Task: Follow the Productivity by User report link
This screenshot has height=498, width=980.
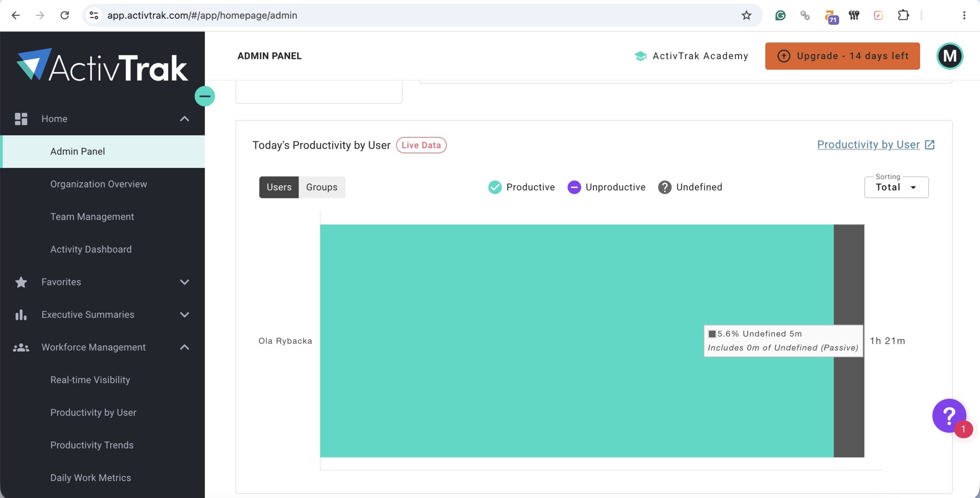Action: click(868, 145)
